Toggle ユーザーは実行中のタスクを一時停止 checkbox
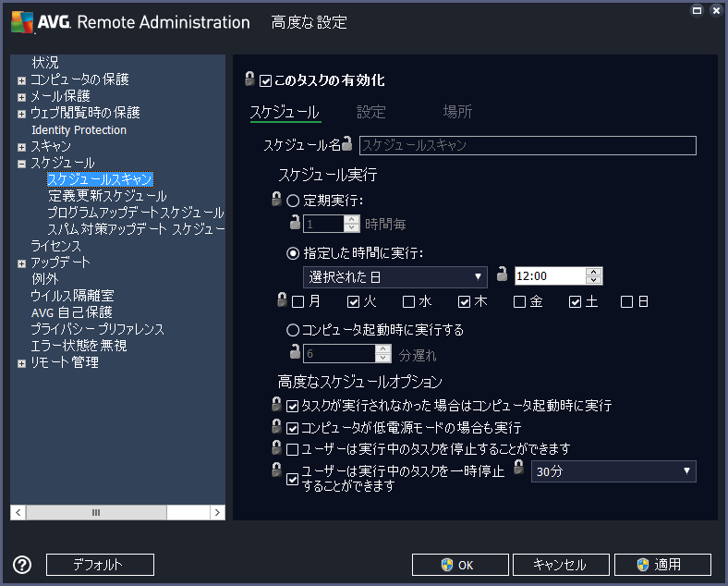The width and height of the screenshot is (728, 586). click(x=292, y=479)
